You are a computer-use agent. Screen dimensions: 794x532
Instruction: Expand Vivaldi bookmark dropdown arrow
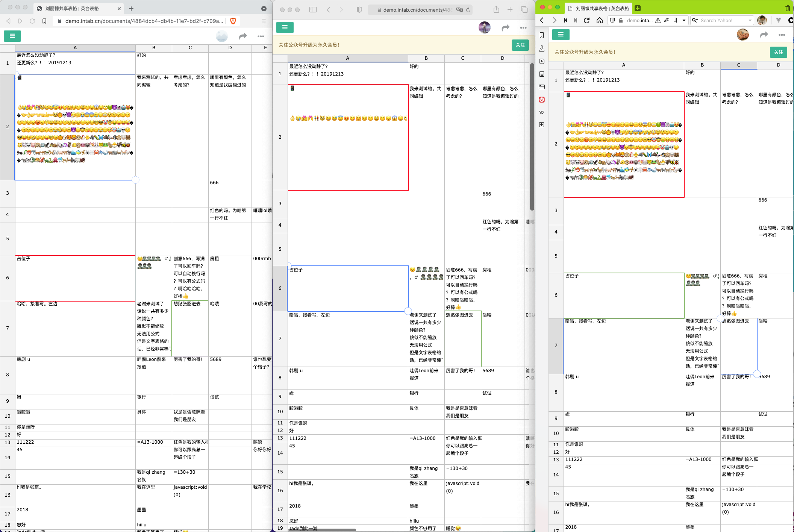(684, 20)
